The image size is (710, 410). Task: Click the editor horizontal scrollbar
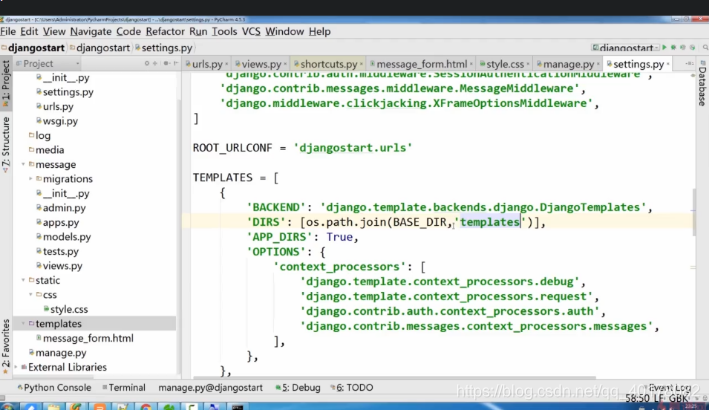(394, 377)
